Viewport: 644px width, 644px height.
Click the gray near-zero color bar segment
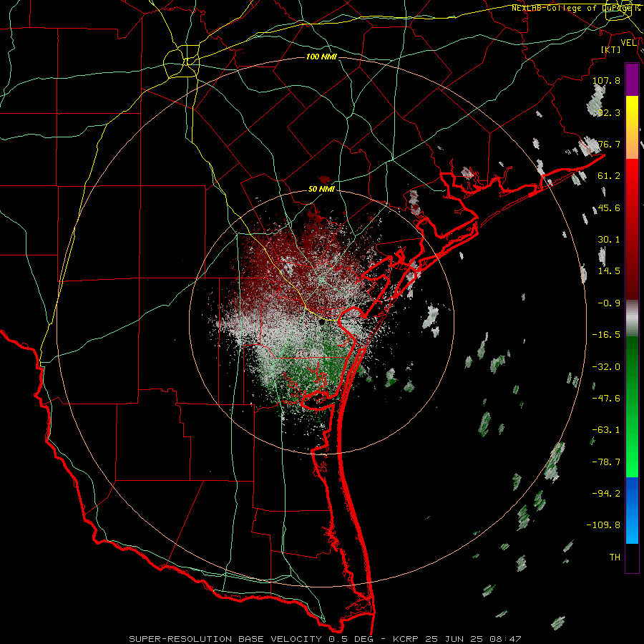(x=632, y=318)
